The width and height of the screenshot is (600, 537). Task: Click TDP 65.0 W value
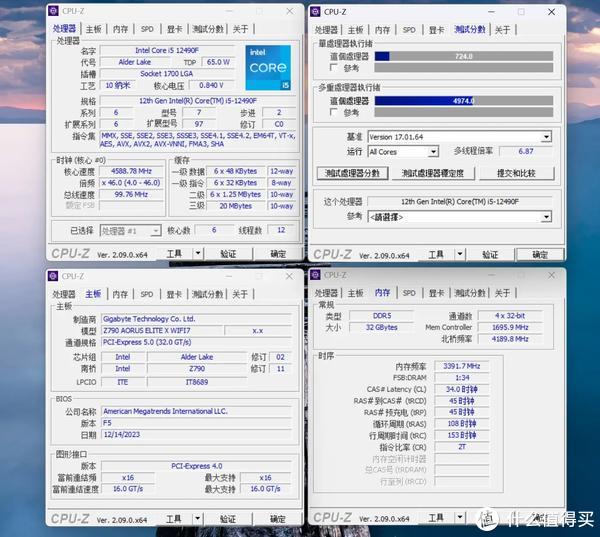(218, 62)
